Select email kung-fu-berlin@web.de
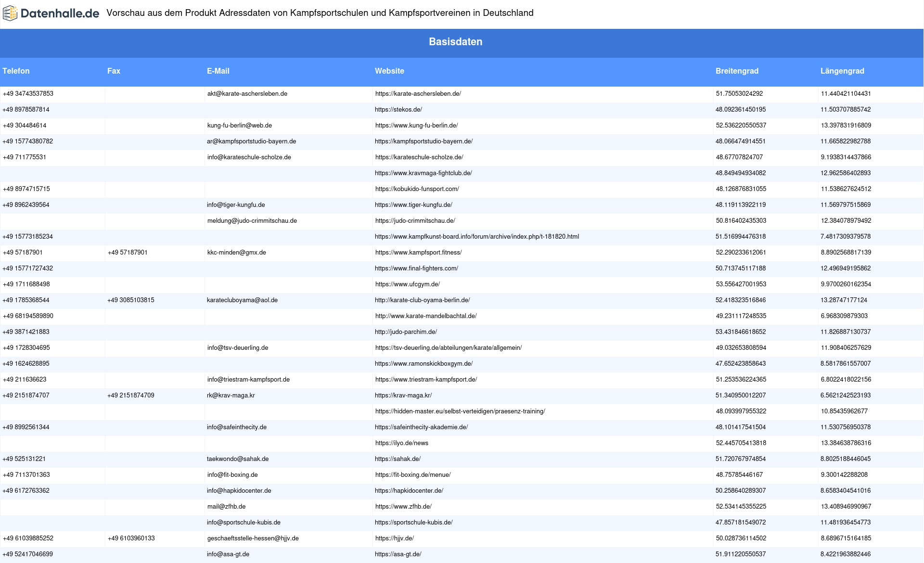924x563 pixels. point(240,126)
